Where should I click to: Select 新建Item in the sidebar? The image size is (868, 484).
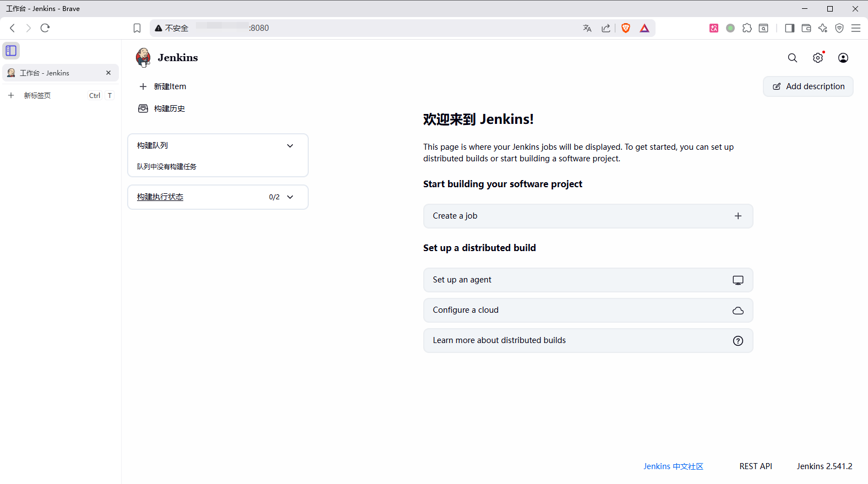[170, 86]
